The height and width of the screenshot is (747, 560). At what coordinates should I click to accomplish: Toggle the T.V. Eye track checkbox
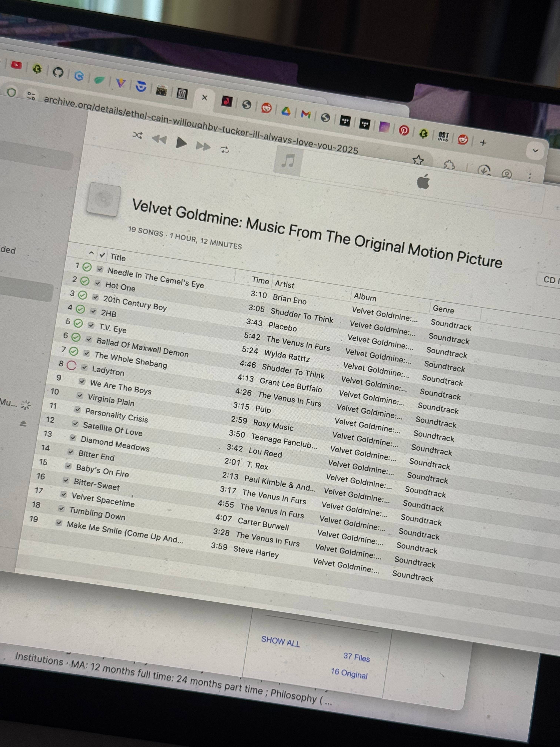coord(91,325)
